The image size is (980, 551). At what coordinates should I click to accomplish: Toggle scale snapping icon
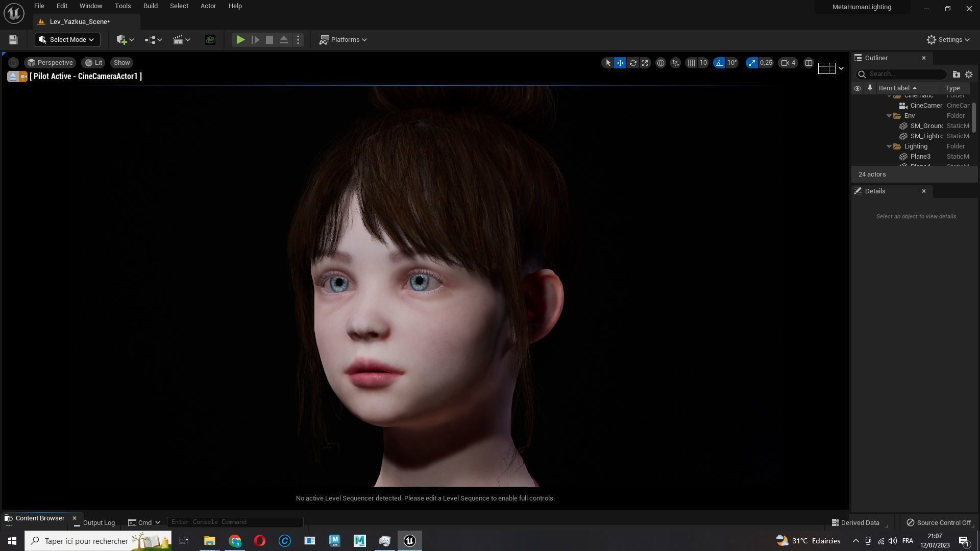click(x=751, y=63)
